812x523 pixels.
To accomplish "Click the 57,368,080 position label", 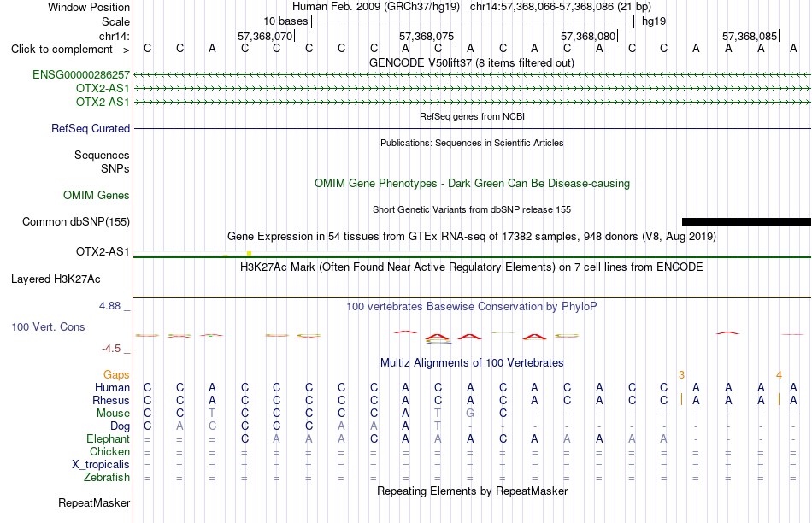I will click(588, 36).
